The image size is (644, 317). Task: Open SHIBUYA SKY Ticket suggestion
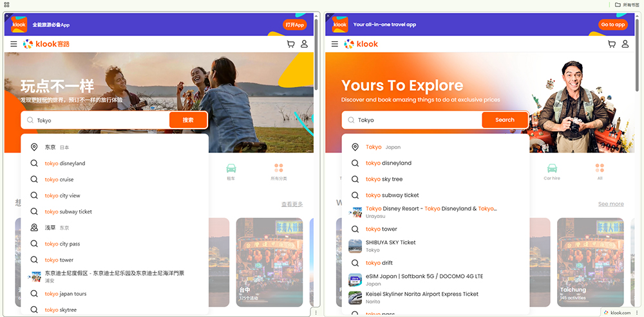(x=435, y=246)
